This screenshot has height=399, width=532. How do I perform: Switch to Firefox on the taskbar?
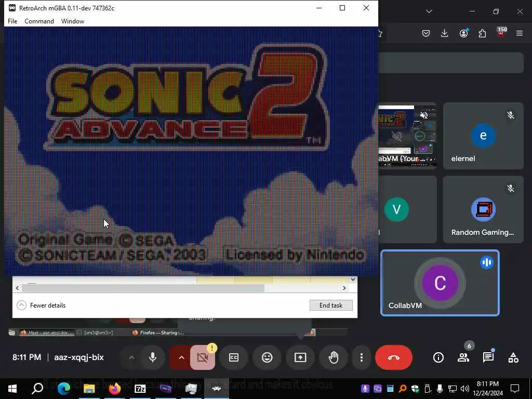click(115, 389)
